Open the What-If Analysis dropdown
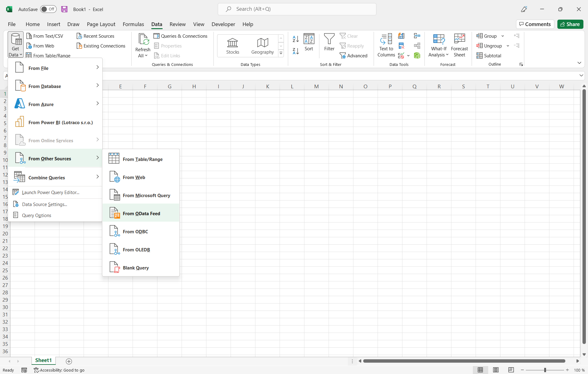This screenshot has width=588, height=374. pos(439,45)
